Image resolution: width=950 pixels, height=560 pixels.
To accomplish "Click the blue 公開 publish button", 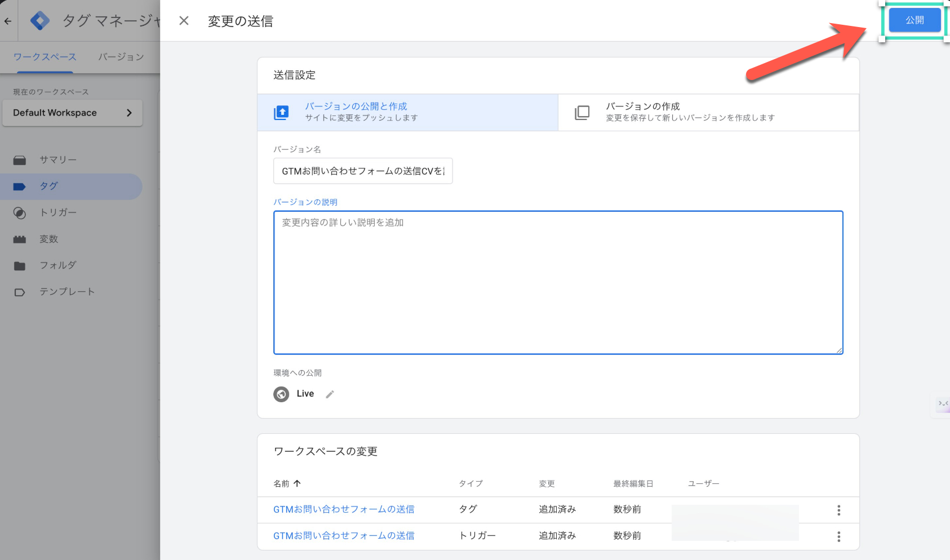I will pyautogui.click(x=914, y=20).
